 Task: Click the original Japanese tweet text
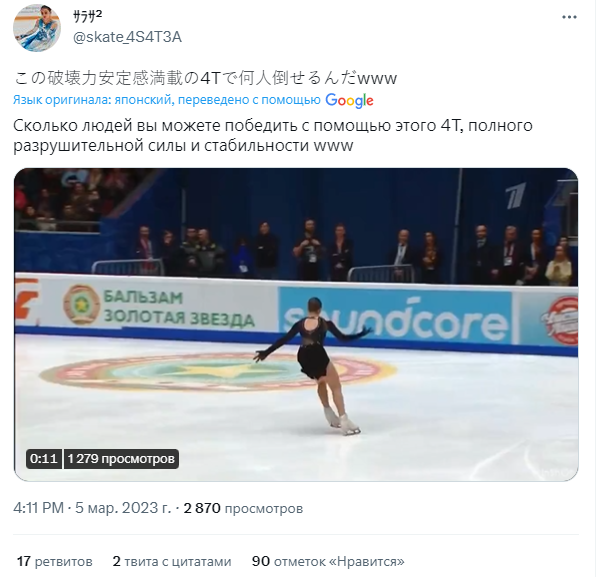tap(205, 78)
